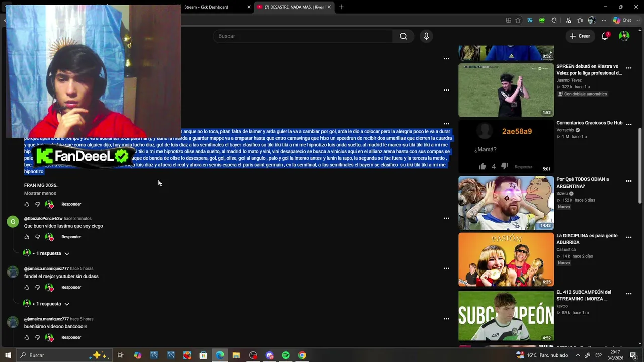
Task: Open three-dot menu on GonzaloPonce's comment
Action: click(446, 218)
